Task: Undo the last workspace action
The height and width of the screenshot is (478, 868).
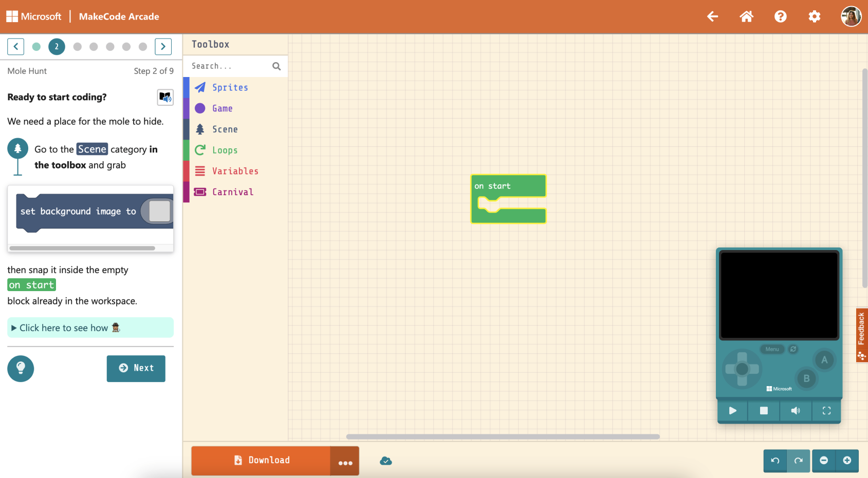Action: tap(775, 461)
